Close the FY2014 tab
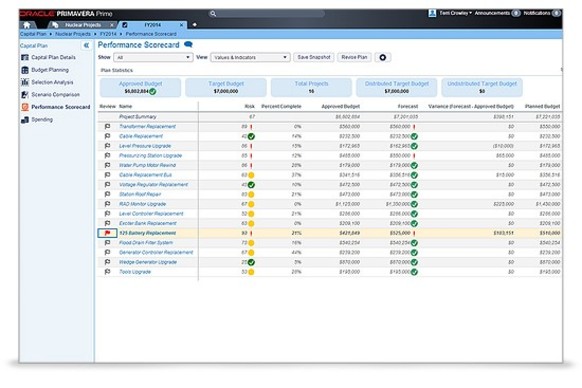This screenshot has width=582, height=388. coord(181,25)
